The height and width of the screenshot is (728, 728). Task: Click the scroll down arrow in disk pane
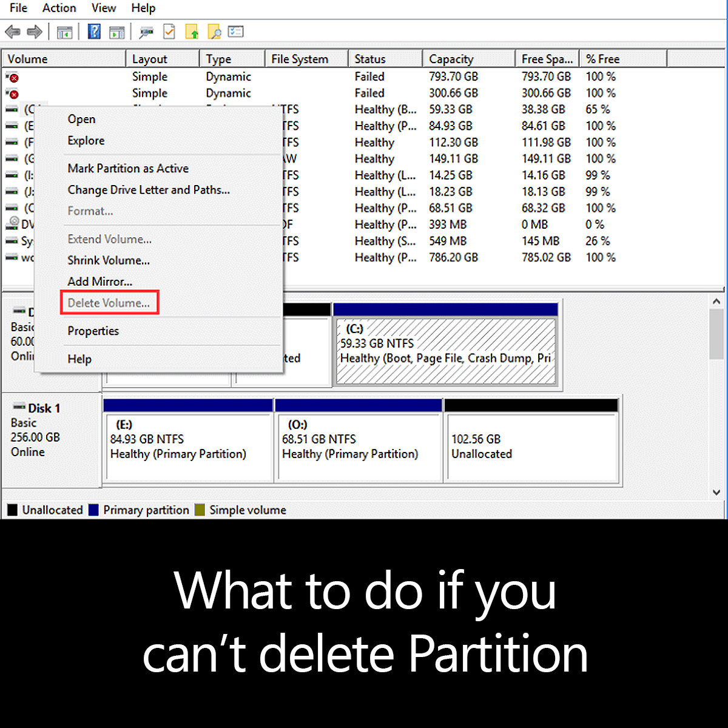coord(716,492)
